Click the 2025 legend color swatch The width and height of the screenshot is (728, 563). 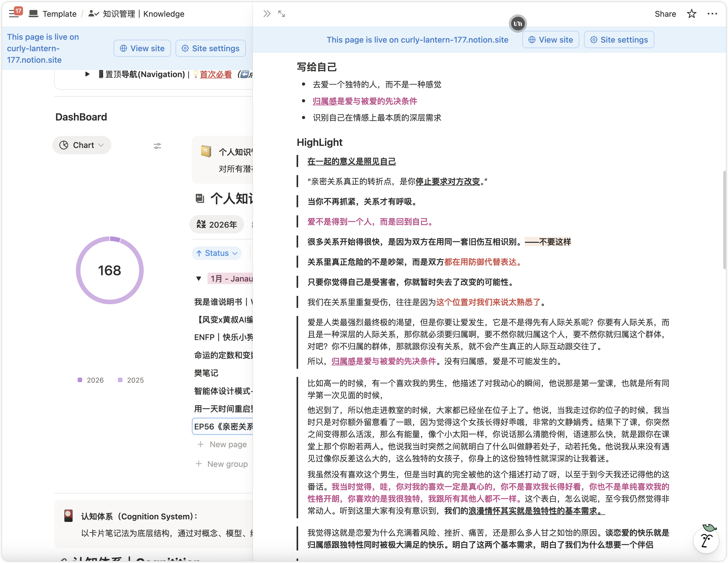pyautogui.click(x=120, y=380)
